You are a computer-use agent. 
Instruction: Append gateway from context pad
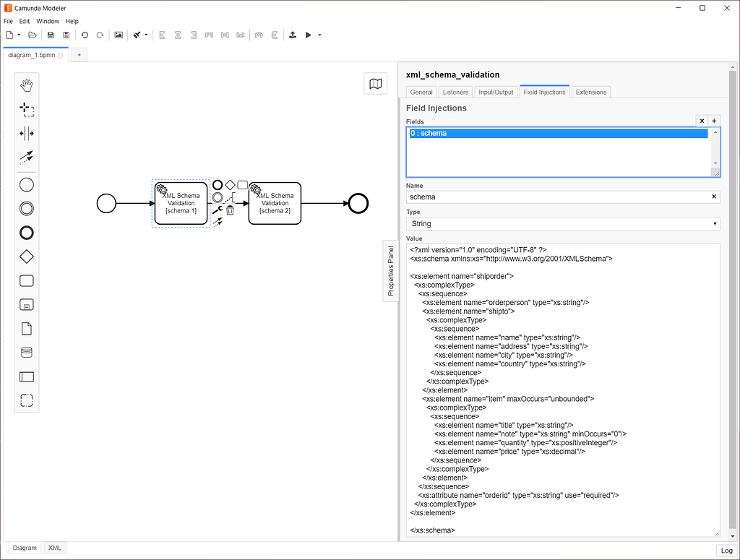230,185
